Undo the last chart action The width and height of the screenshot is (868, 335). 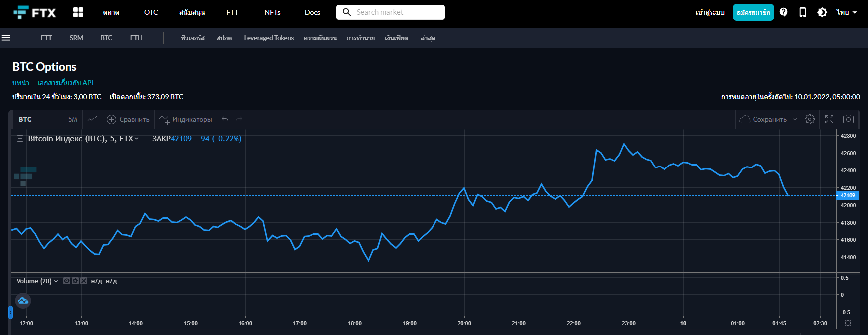point(225,119)
